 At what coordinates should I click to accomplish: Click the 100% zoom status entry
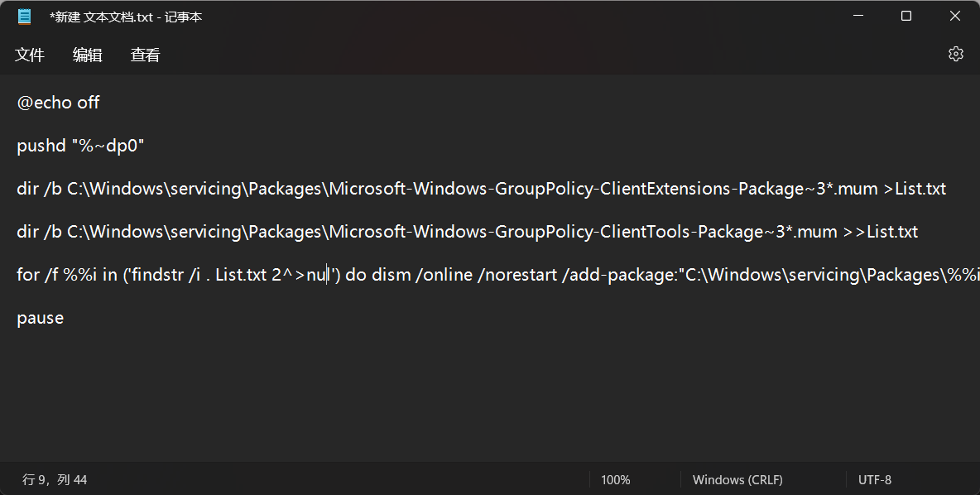pos(616,480)
